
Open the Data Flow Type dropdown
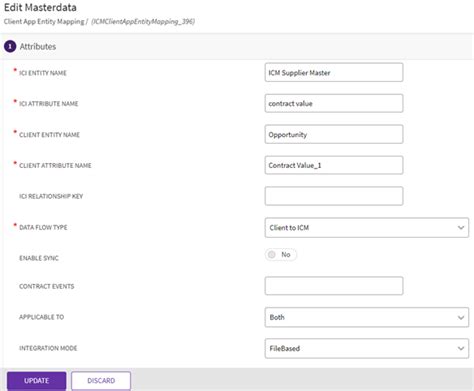tap(367, 228)
